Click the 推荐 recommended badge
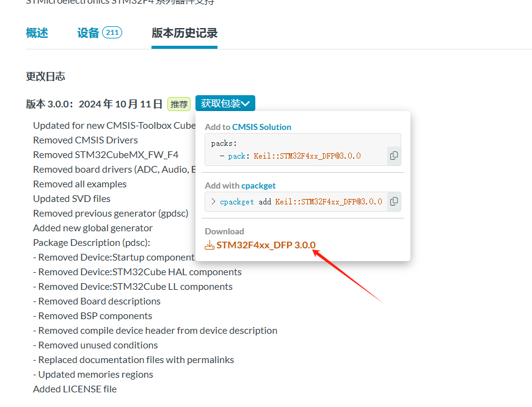Screen dimensions: 532x407 click(179, 104)
